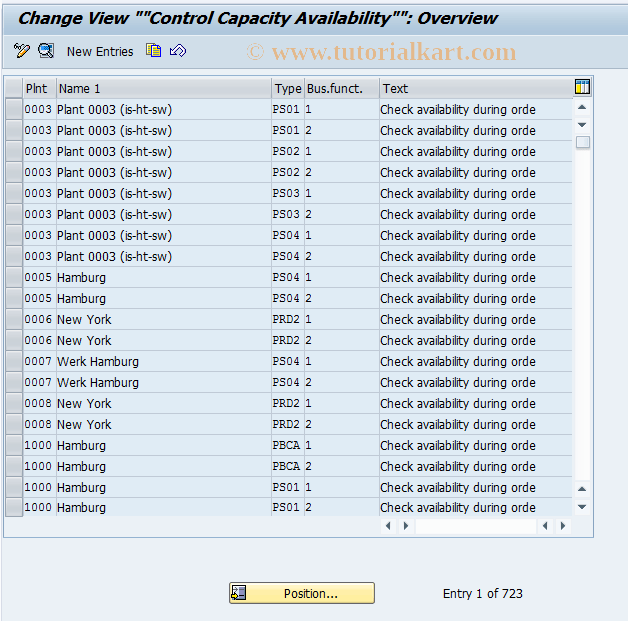The height and width of the screenshot is (621, 628).
Task: Click the Copy As icon
Action: (x=153, y=51)
